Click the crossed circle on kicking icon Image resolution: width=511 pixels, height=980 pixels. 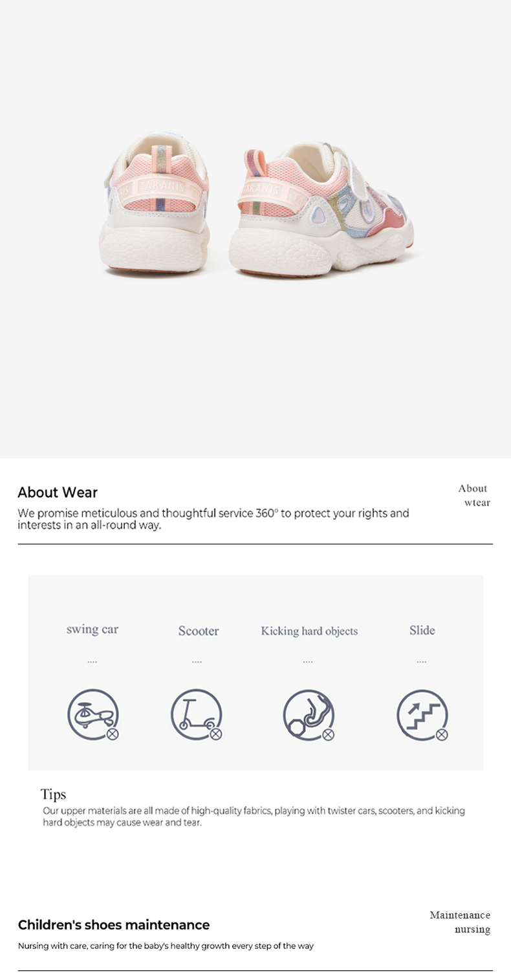(x=329, y=734)
